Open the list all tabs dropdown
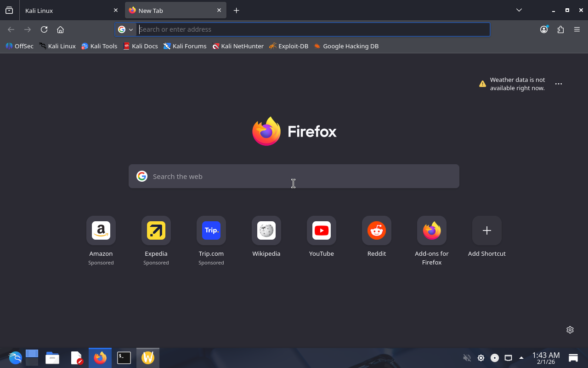 click(519, 10)
